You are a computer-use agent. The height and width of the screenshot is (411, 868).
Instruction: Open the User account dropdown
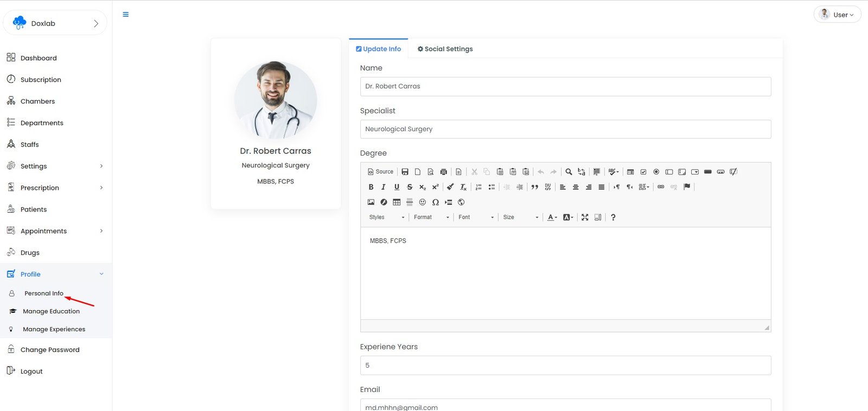(x=837, y=15)
